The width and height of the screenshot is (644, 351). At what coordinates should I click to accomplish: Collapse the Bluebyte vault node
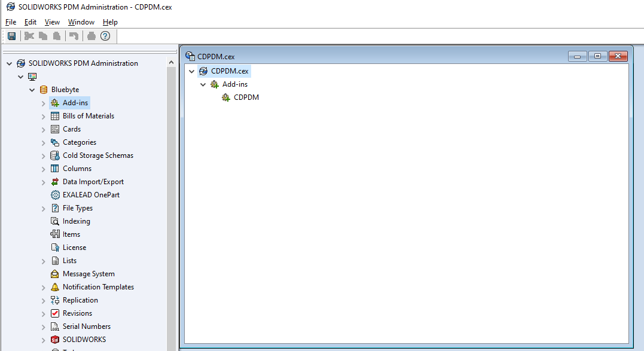click(x=32, y=90)
